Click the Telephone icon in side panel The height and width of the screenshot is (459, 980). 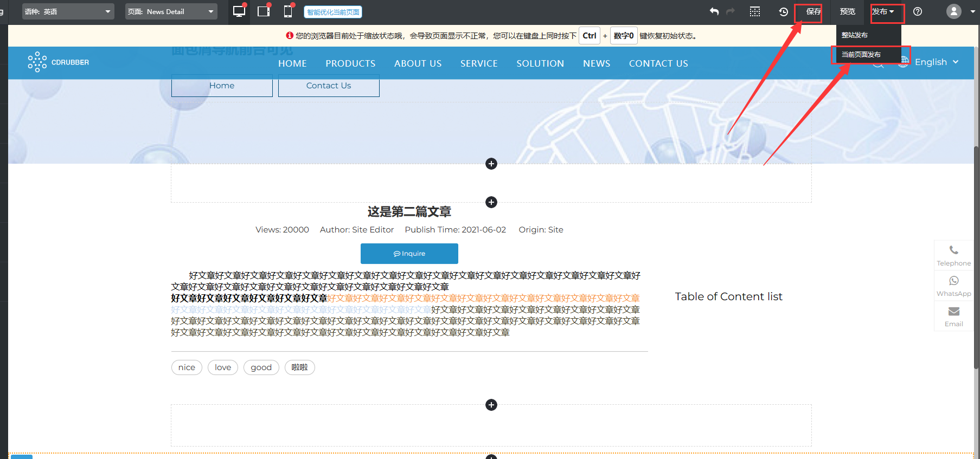coord(953,250)
